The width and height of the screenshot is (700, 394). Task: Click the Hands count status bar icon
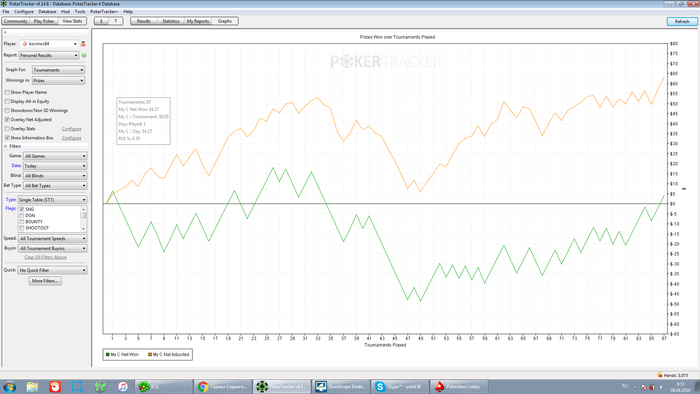click(659, 375)
